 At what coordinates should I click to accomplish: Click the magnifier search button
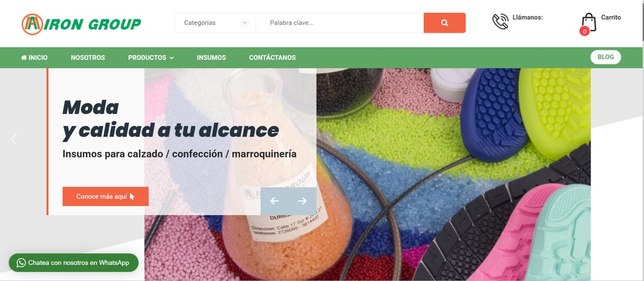[445, 23]
